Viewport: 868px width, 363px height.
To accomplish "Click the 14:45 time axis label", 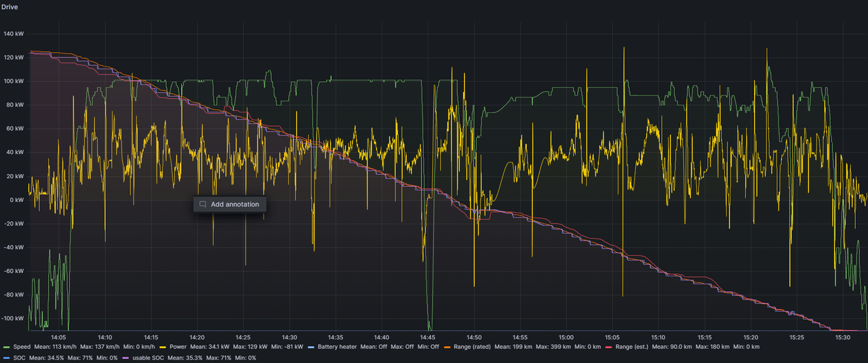I will (428, 337).
